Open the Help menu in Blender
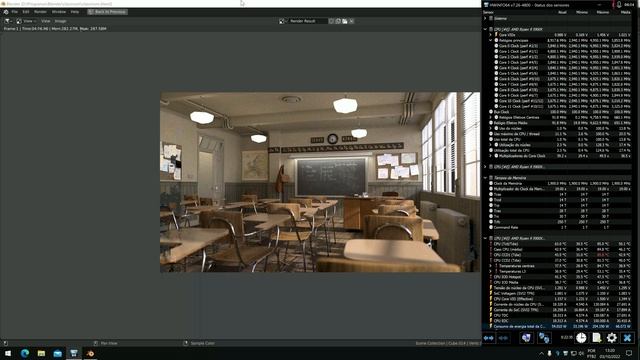This screenshot has width=640, height=360. (75, 12)
